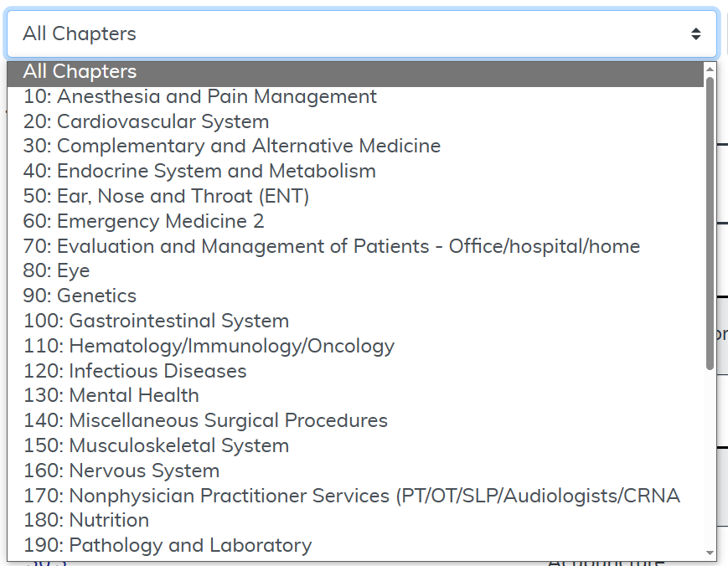This screenshot has width=728, height=566.
Task: Click the scroll-down arrow of the list
Action: pyautogui.click(x=710, y=553)
